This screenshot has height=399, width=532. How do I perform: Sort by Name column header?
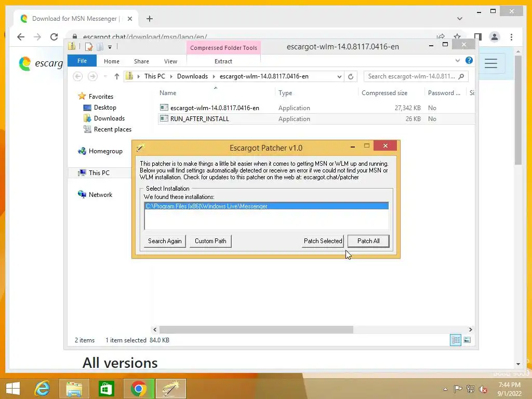tap(168, 93)
